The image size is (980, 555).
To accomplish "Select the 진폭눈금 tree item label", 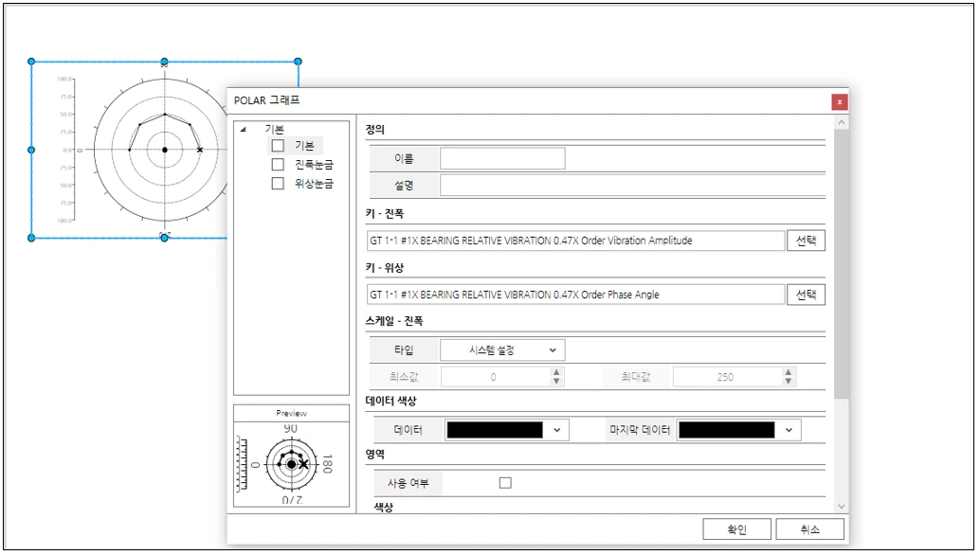I will pos(314,164).
